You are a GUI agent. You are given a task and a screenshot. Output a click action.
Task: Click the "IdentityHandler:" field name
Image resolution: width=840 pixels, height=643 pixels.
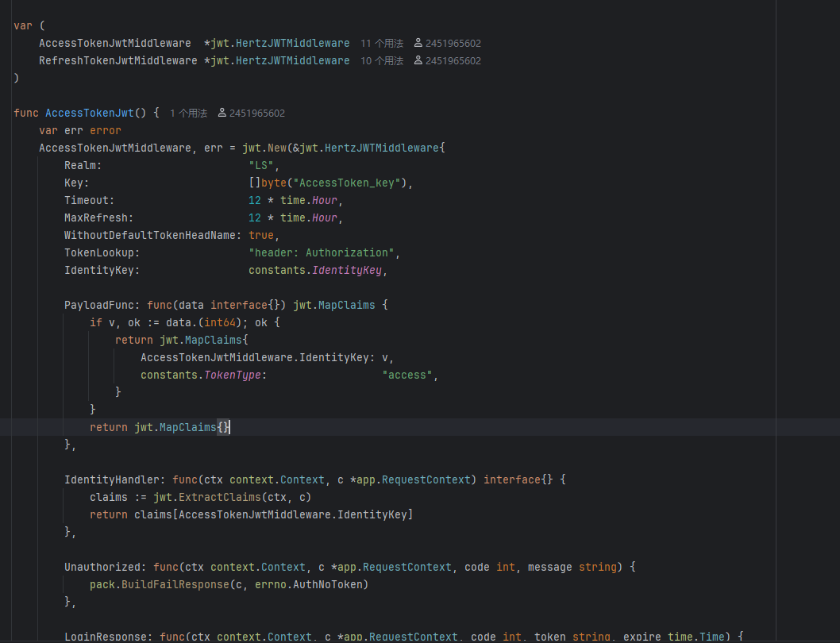click(114, 480)
